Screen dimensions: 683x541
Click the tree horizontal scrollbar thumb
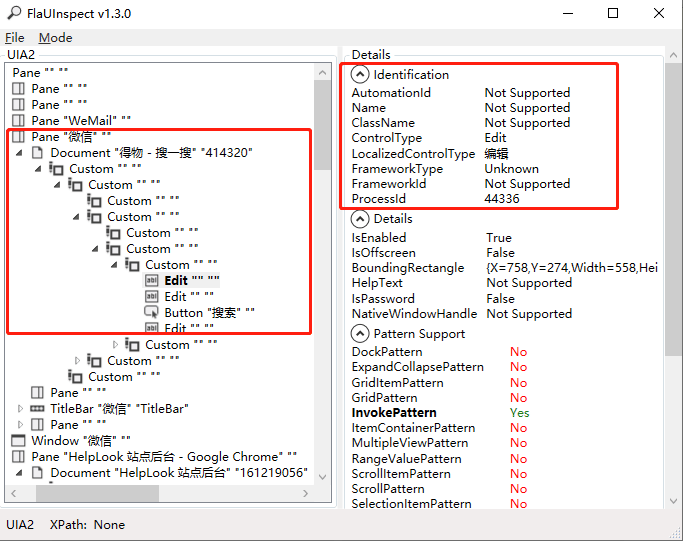(98, 493)
